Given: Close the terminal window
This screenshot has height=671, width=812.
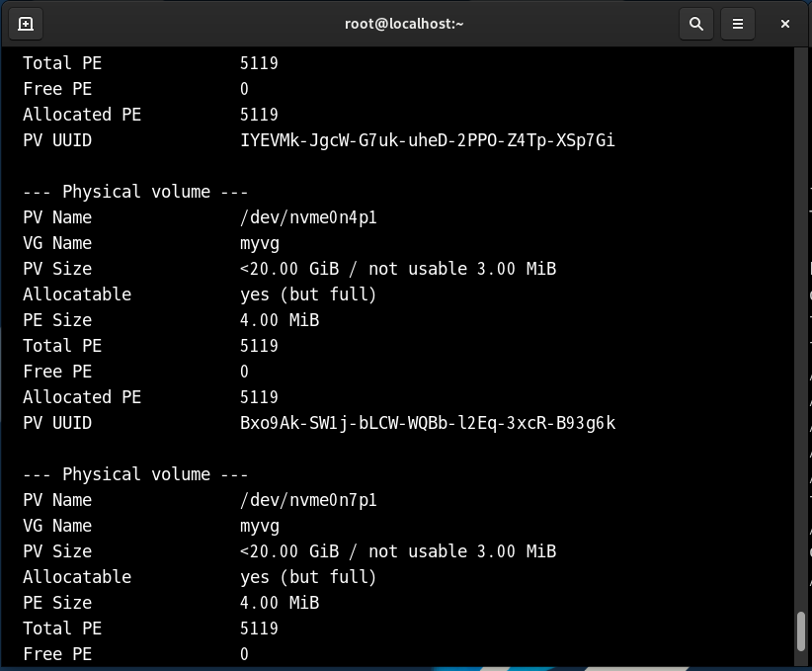Looking at the screenshot, I should click(x=785, y=24).
